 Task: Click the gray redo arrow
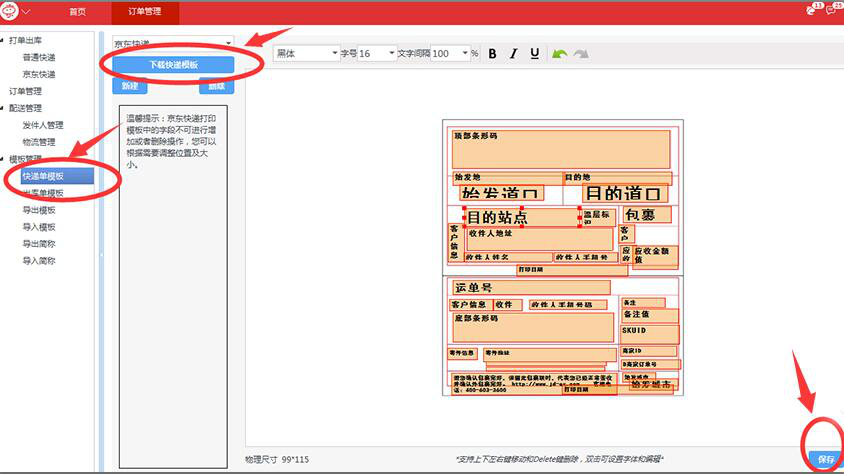click(581, 54)
